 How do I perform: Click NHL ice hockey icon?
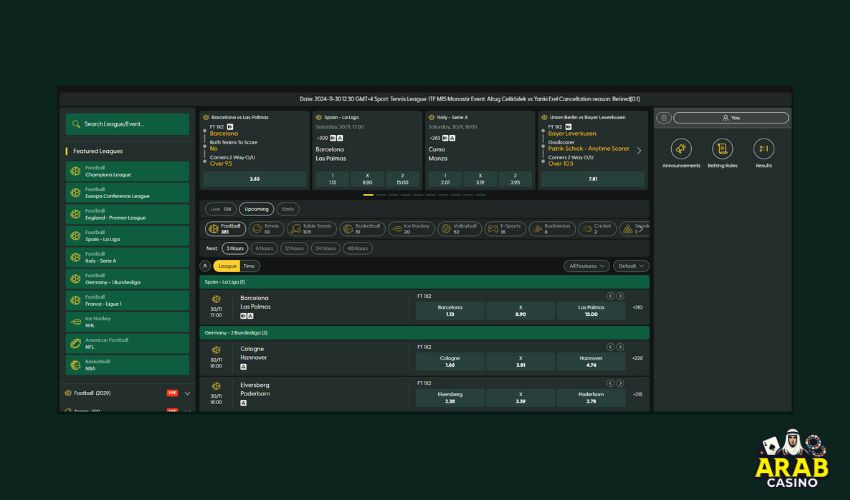point(75,322)
